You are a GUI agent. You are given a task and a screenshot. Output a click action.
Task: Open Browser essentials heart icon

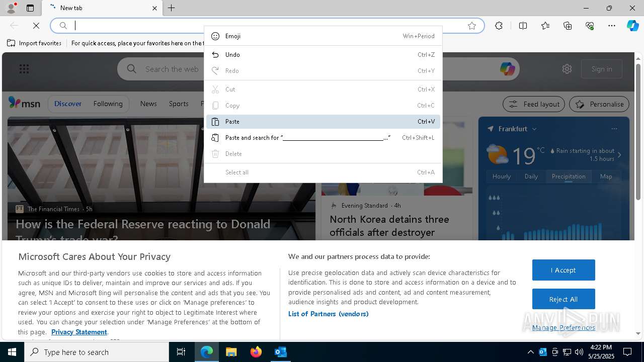coord(590,26)
